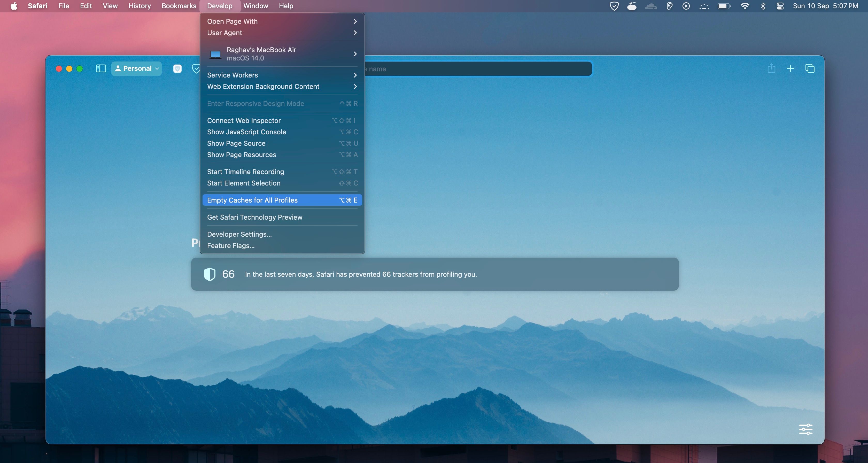This screenshot has width=868, height=463.
Task: Click Get Safari Technology Preview
Action: click(x=254, y=217)
